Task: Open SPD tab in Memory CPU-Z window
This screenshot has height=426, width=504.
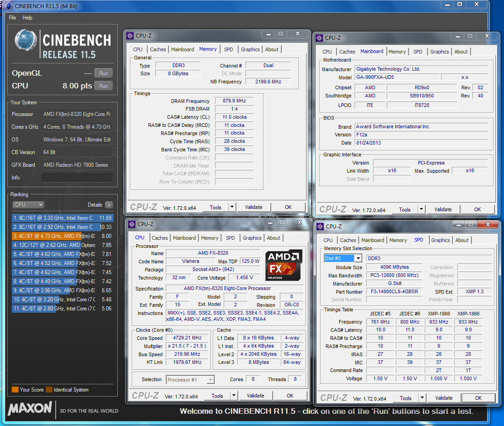Action: 229,49
